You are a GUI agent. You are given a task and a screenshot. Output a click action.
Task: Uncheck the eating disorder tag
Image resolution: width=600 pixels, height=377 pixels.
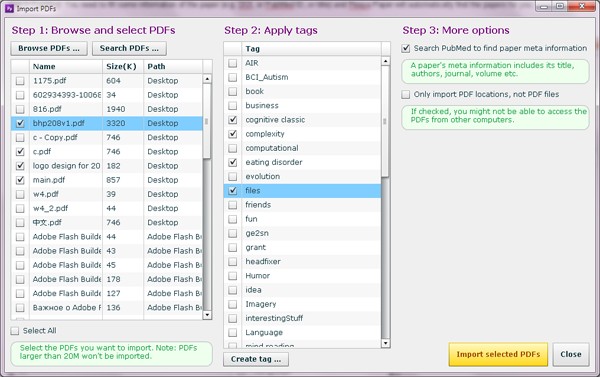click(232, 162)
